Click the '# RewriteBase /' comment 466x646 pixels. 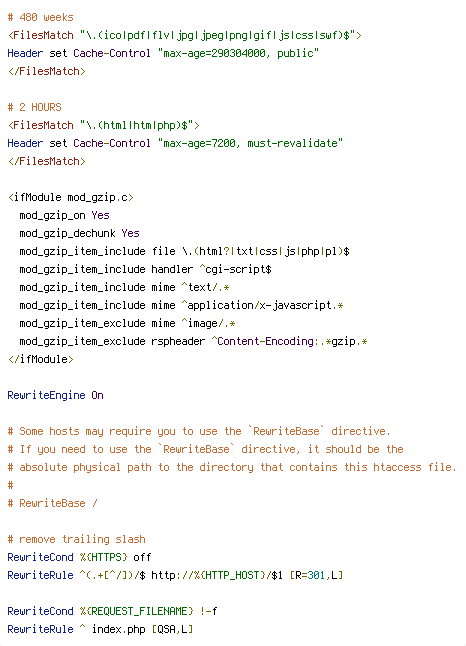click(x=52, y=503)
